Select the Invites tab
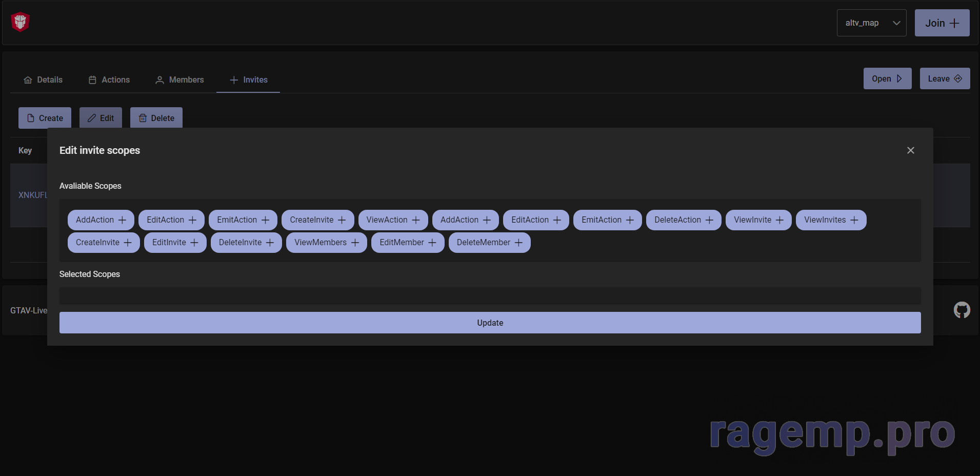This screenshot has height=476, width=980. coord(248,80)
